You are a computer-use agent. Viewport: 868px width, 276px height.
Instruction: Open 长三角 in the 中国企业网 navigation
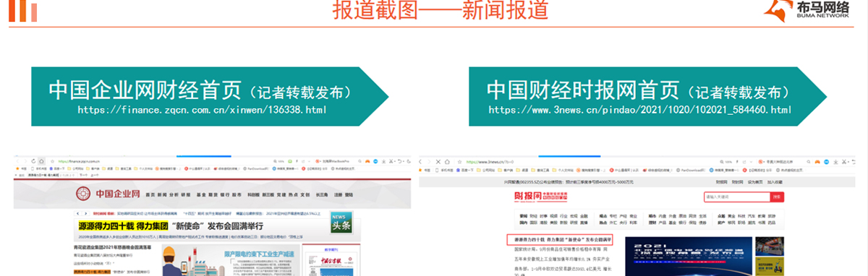[x=322, y=194]
